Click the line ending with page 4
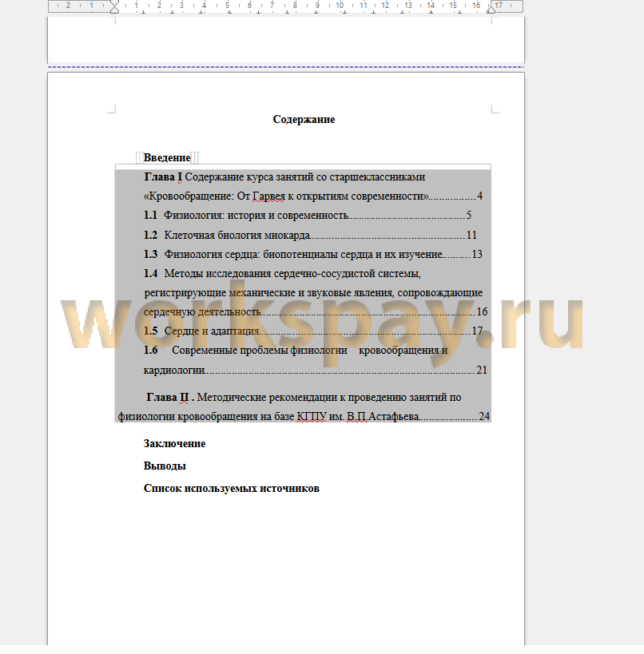 (x=312, y=196)
